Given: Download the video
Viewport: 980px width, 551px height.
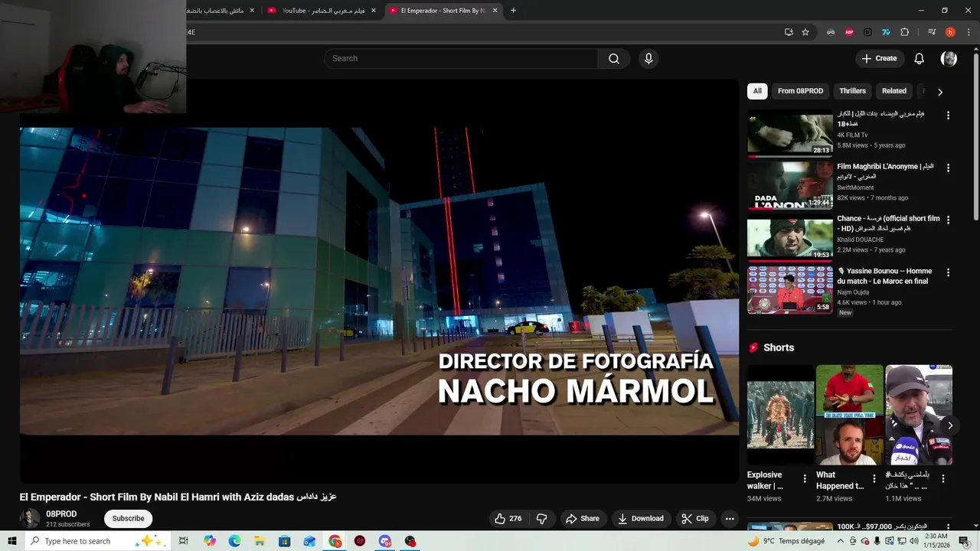Looking at the screenshot, I should [641, 519].
